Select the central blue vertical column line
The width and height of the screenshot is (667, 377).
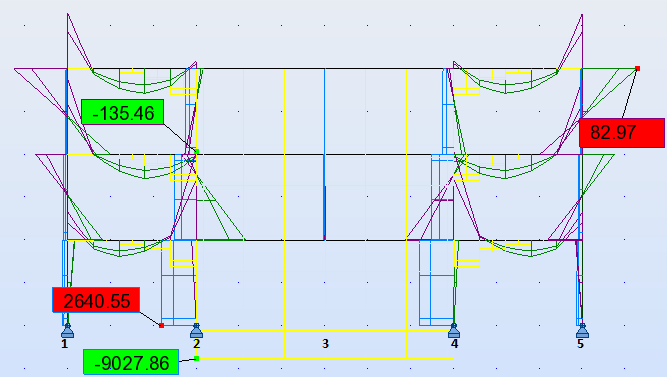tap(325, 154)
